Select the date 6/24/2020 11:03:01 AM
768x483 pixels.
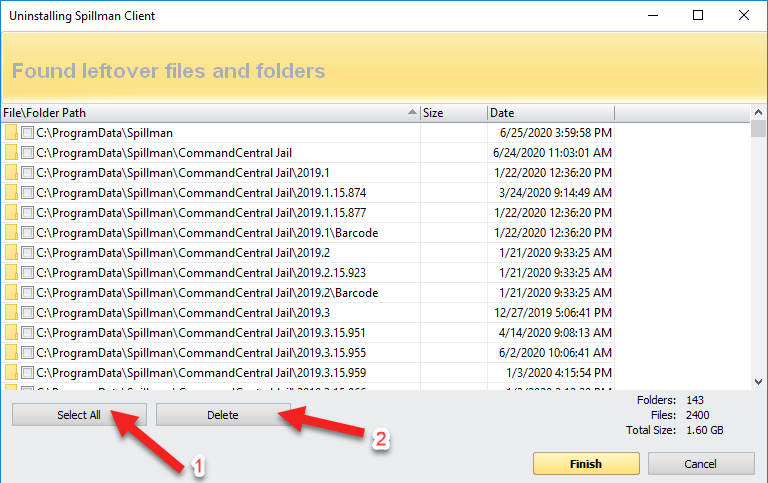(552, 153)
